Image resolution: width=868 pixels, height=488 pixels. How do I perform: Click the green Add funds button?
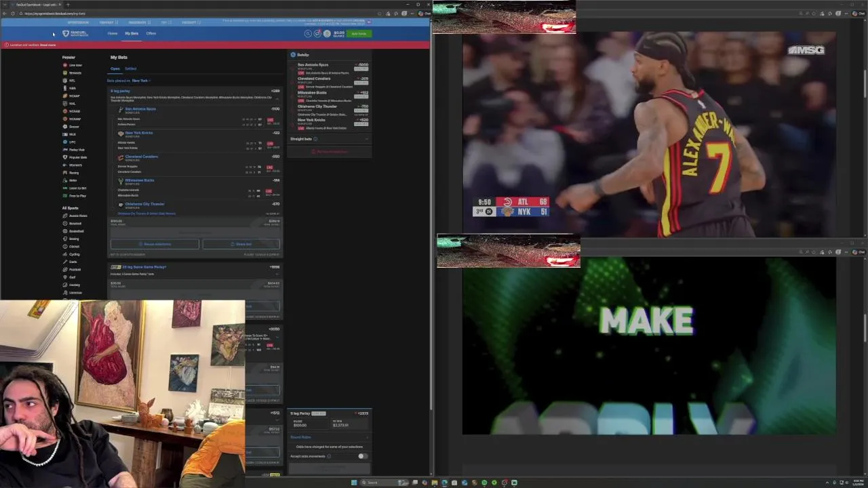(x=359, y=33)
